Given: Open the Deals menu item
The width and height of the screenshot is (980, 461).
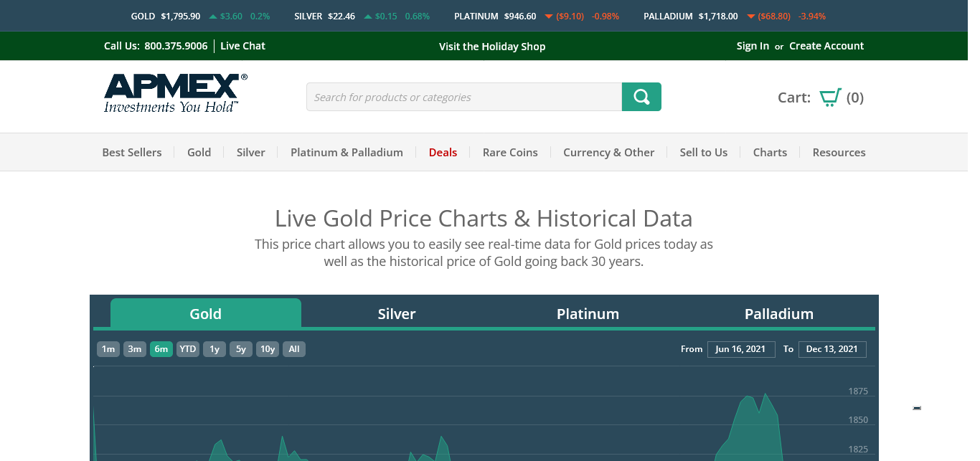Looking at the screenshot, I should pyautogui.click(x=443, y=152).
